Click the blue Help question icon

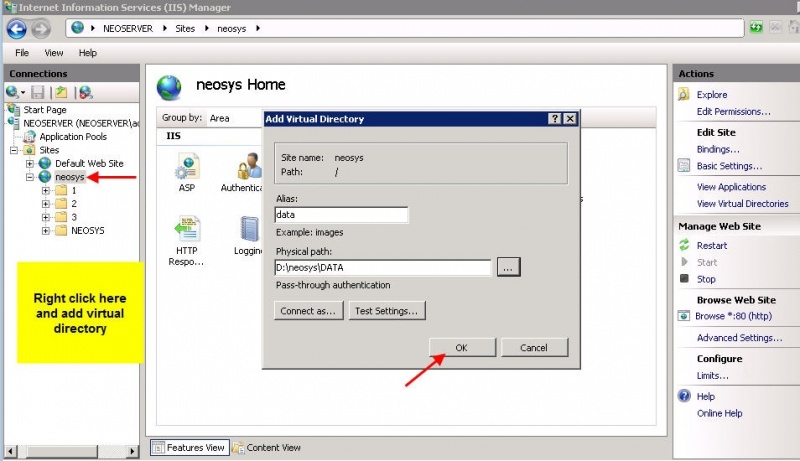tap(684, 396)
